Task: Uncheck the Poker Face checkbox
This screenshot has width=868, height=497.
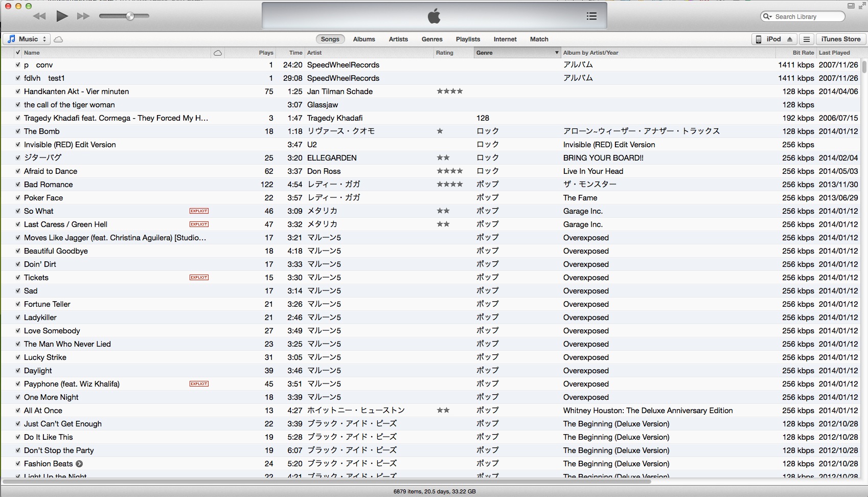Action: point(18,198)
